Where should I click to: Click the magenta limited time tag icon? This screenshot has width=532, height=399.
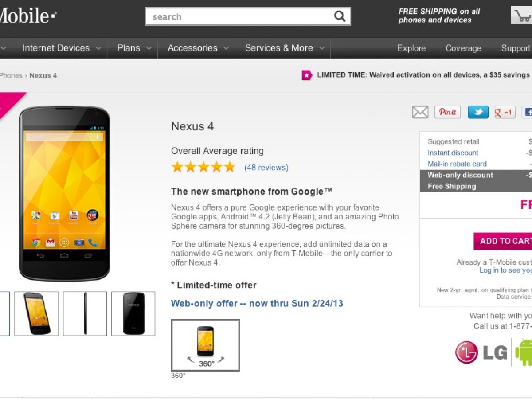pyautogui.click(x=307, y=75)
